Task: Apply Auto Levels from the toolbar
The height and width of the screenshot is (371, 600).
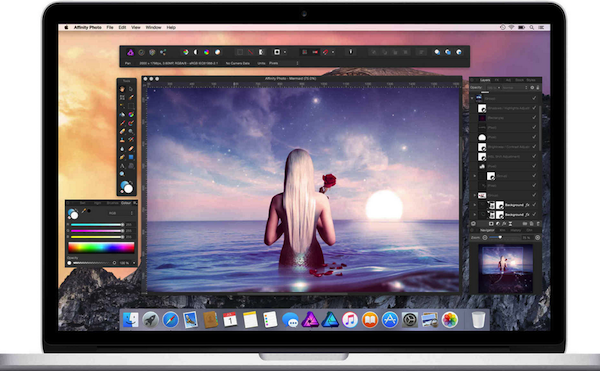Action: tap(186, 52)
